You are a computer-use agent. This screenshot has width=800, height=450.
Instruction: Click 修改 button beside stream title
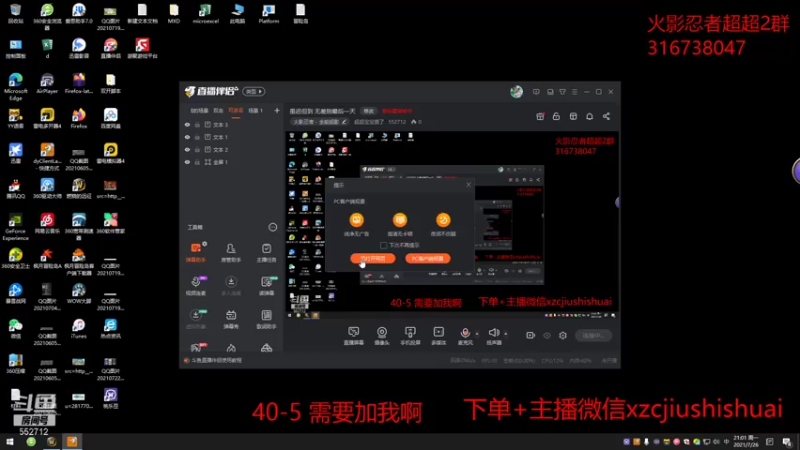pyautogui.click(x=368, y=111)
